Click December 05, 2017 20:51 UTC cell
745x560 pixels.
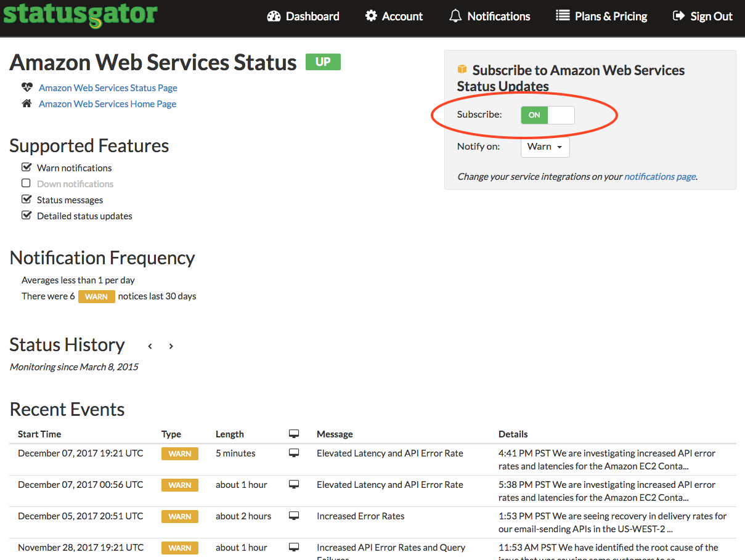point(81,516)
